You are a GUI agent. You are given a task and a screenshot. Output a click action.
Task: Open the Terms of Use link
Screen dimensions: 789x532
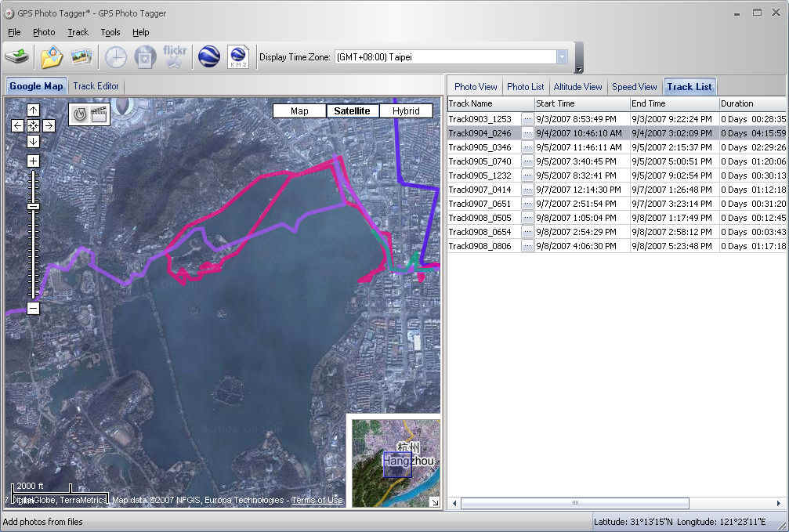(317, 500)
